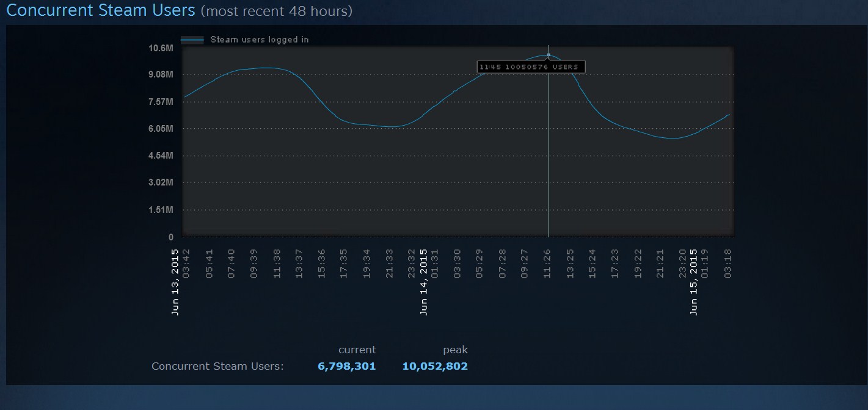The width and height of the screenshot is (868, 410).
Task: Click the '(most recent 48 hours)' subtitle
Action: point(277,11)
